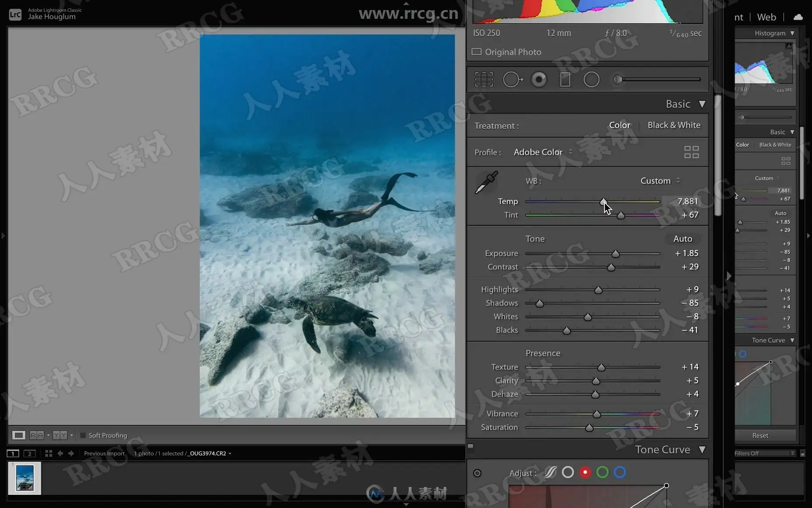Activate the Adjustment Brush tool
The image size is (812, 508).
click(x=658, y=80)
